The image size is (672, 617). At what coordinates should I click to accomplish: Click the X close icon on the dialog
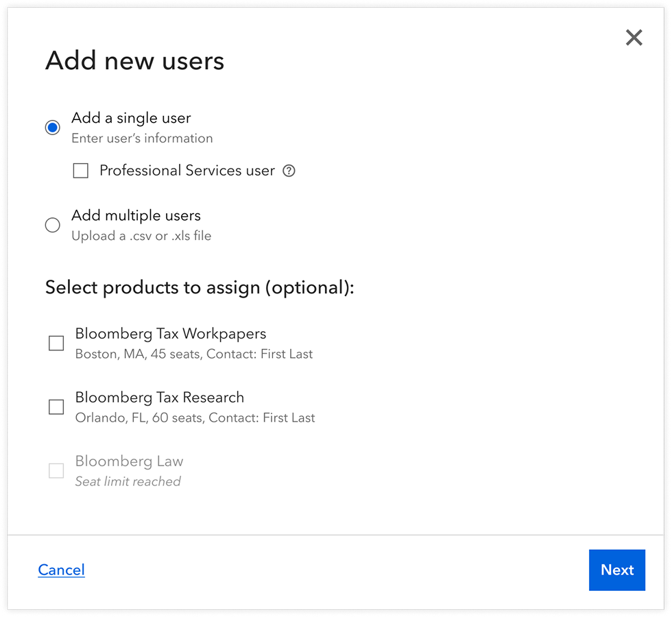(x=634, y=38)
